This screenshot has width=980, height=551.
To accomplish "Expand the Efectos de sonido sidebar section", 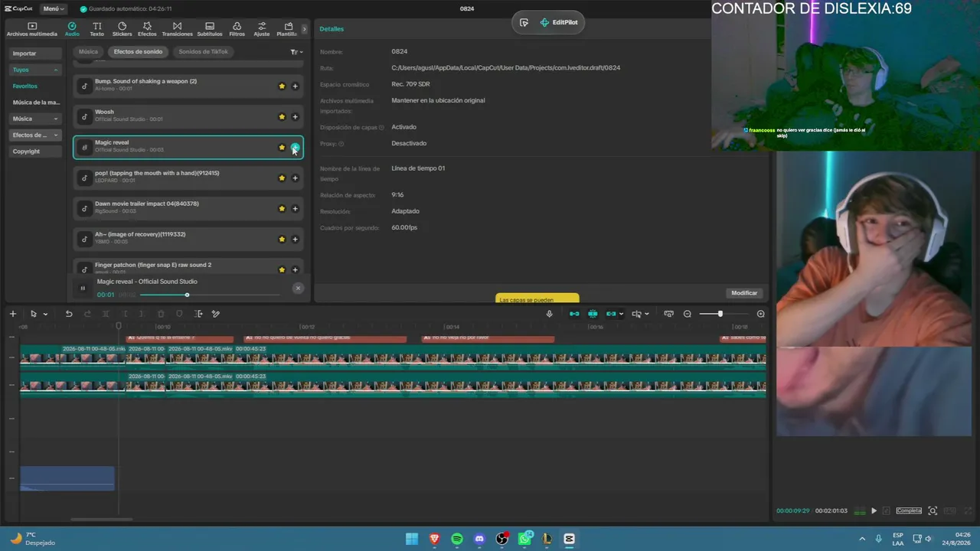I will coord(35,135).
